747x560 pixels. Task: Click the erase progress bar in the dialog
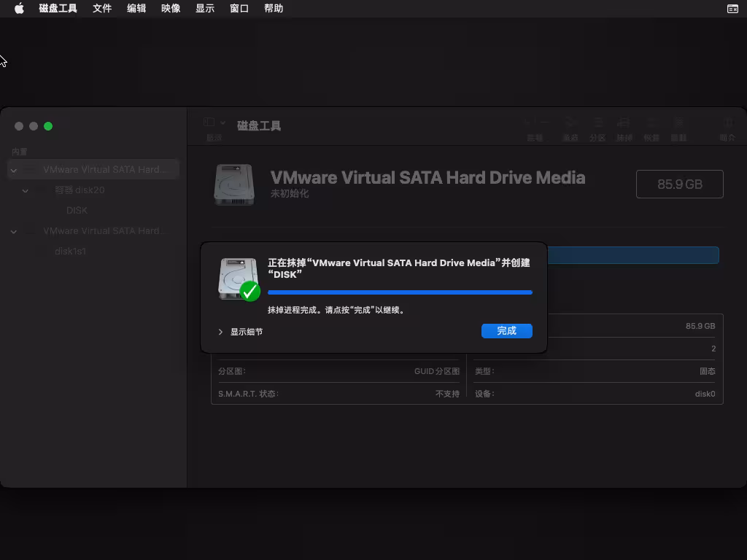(x=400, y=292)
